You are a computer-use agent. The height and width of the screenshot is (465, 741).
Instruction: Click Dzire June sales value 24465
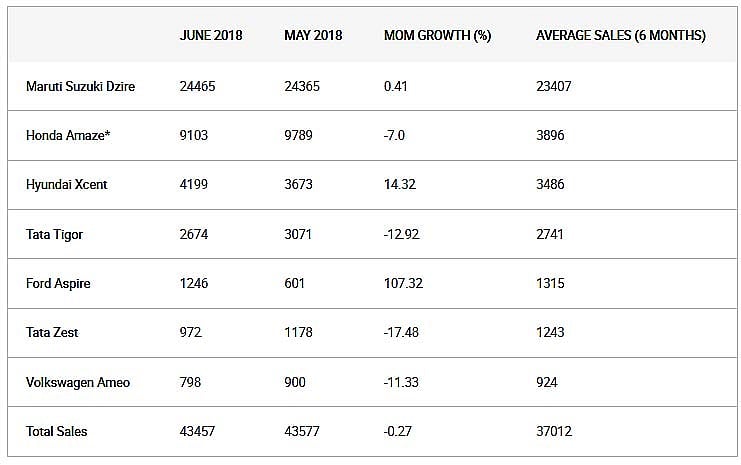click(198, 86)
